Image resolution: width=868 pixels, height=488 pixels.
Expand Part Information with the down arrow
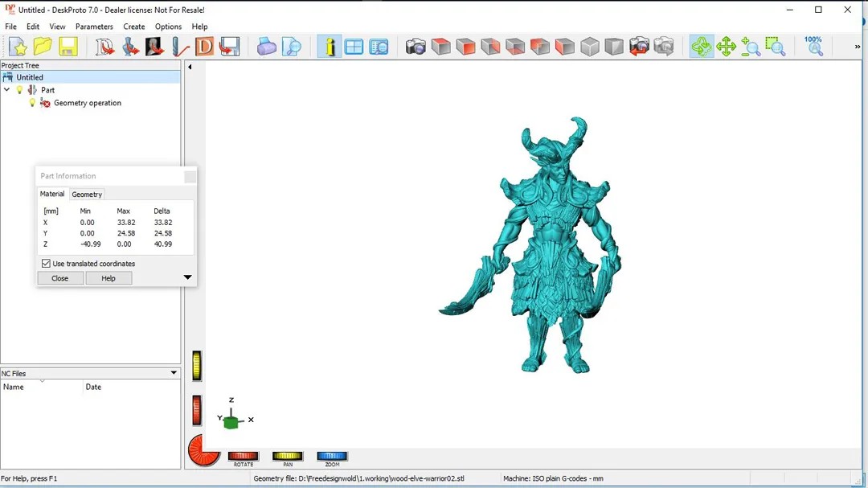(x=187, y=277)
